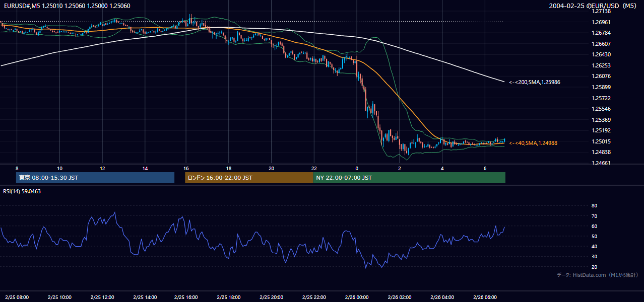Click hour label 8 under the price chart
This screenshot has width=644, height=302.
tap(17, 168)
